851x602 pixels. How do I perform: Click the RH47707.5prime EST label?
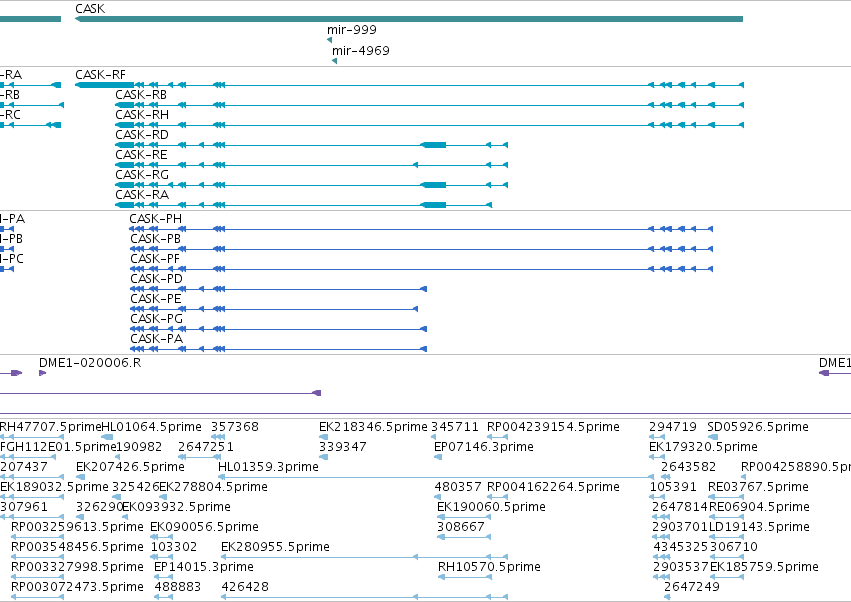[51, 427]
